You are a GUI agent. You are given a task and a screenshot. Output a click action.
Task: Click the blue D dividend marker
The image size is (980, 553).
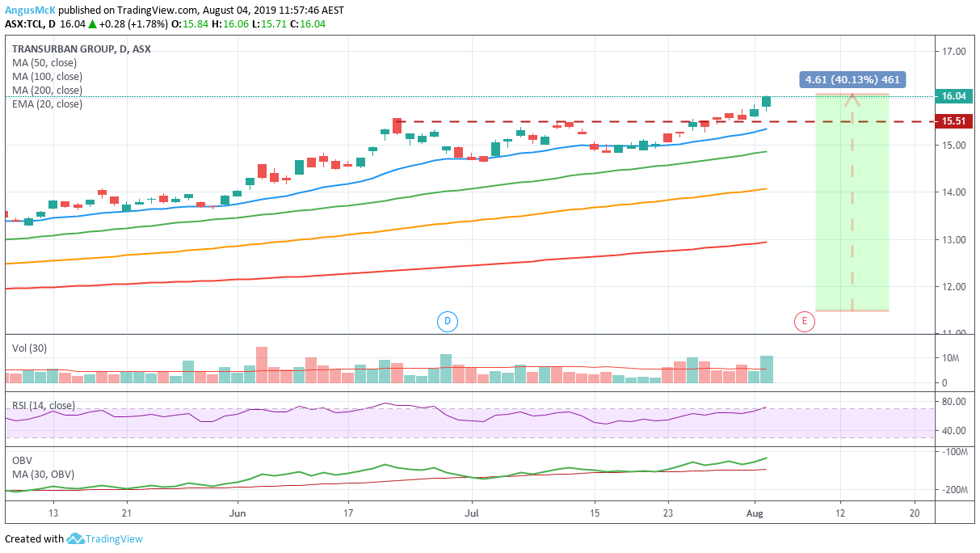(x=447, y=322)
